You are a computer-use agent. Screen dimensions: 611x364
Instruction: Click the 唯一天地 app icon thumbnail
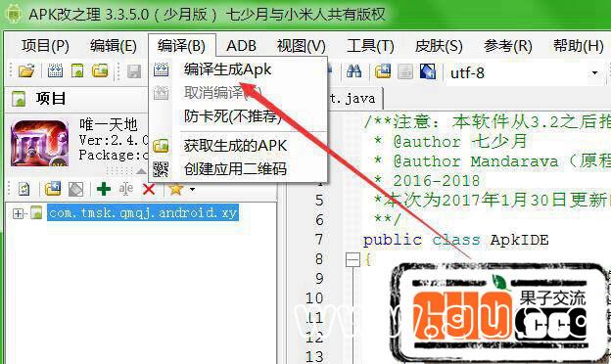(39, 143)
